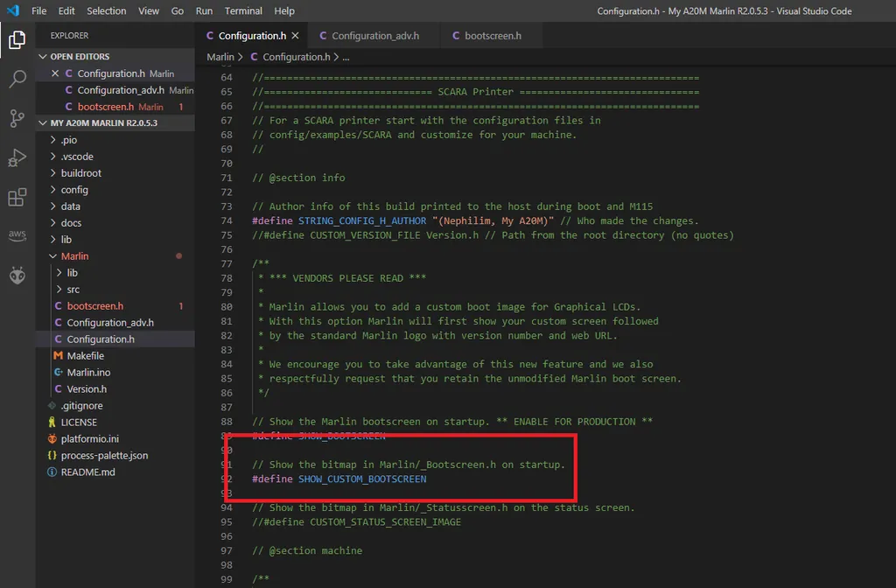Open the .gitignore file

point(115,406)
